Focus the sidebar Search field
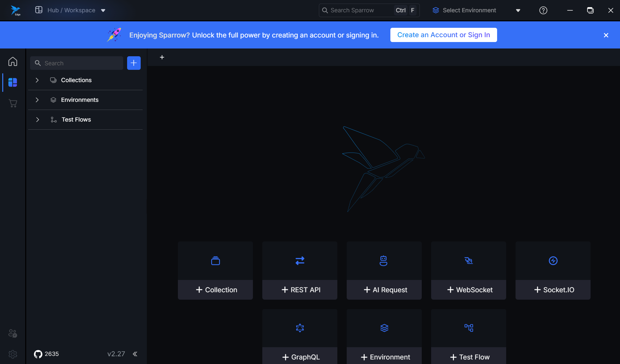 pos(77,63)
